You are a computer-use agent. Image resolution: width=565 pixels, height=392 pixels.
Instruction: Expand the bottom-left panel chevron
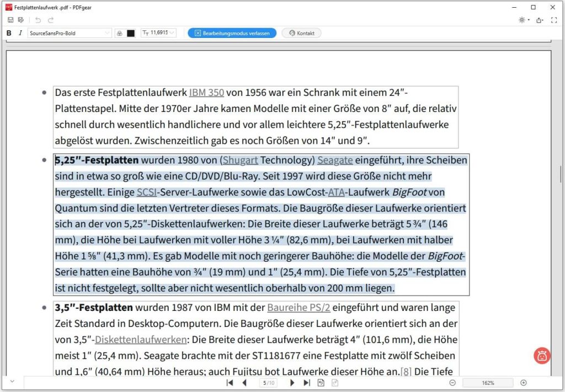click(11, 382)
